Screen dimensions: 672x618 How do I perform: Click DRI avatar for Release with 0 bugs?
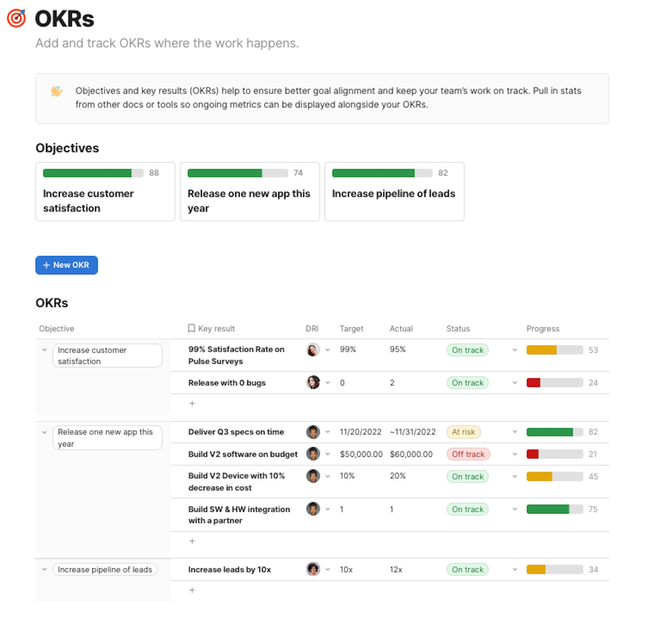[x=313, y=382]
